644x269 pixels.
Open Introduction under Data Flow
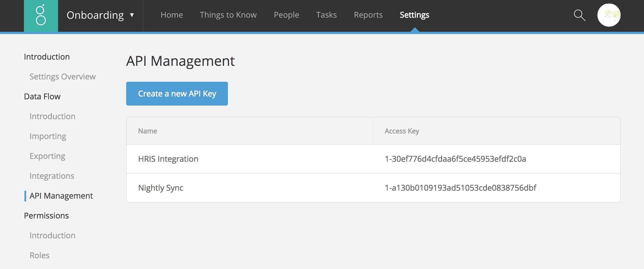pyautogui.click(x=52, y=116)
